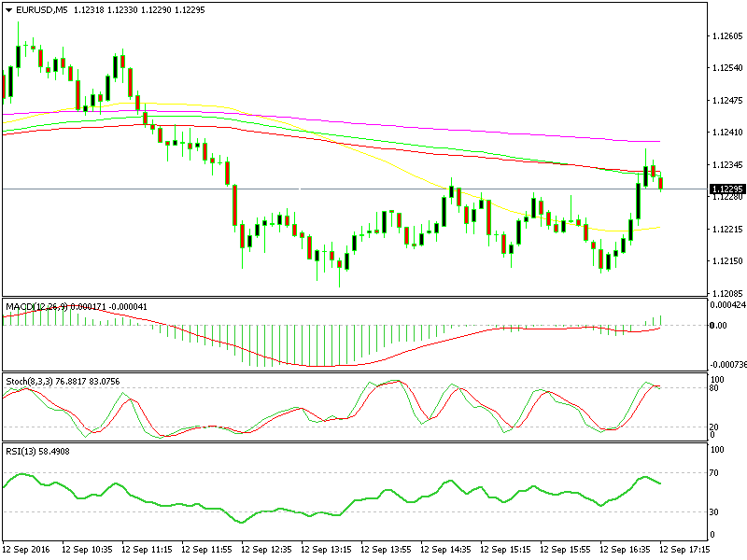Select the MACD(12,26,9) indicator label

36,307
